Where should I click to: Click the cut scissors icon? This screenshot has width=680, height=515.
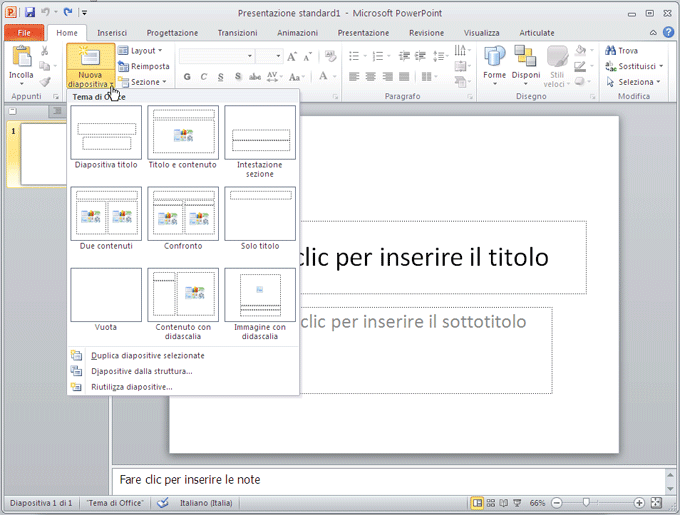point(44,51)
